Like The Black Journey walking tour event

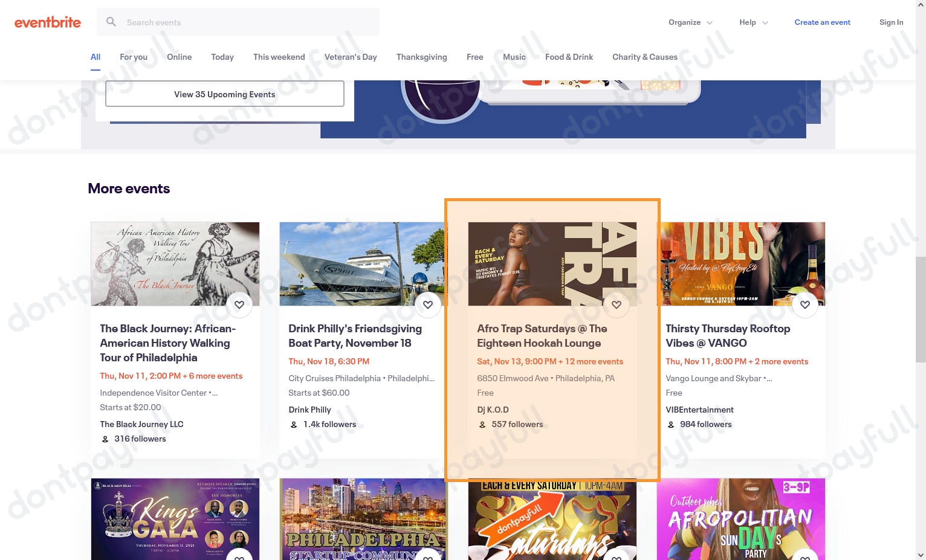[x=239, y=305]
